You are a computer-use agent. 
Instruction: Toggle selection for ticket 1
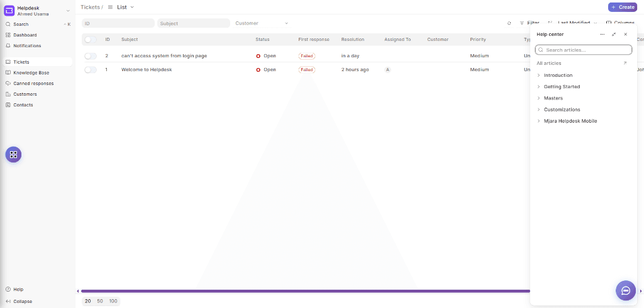tap(91, 70)
